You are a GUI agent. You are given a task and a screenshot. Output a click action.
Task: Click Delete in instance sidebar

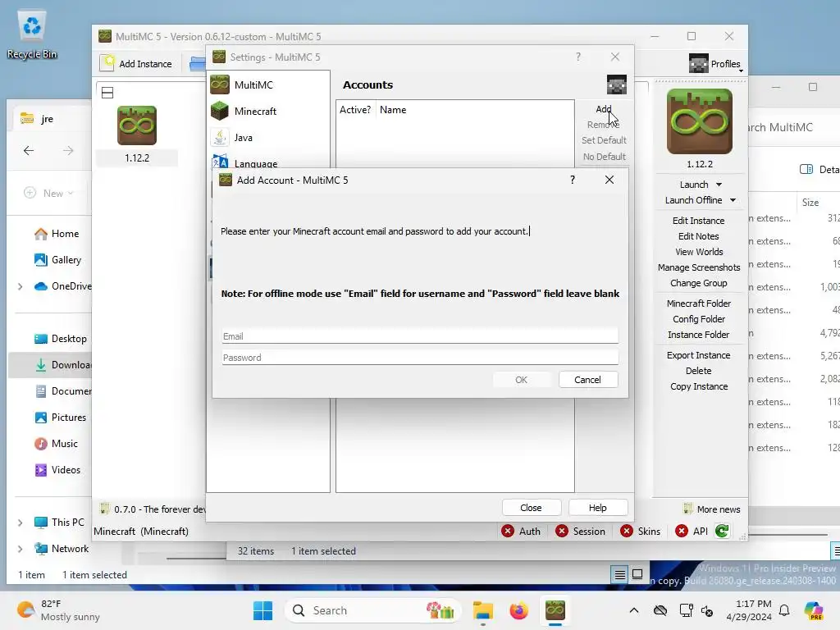click(x=699, y=371)
